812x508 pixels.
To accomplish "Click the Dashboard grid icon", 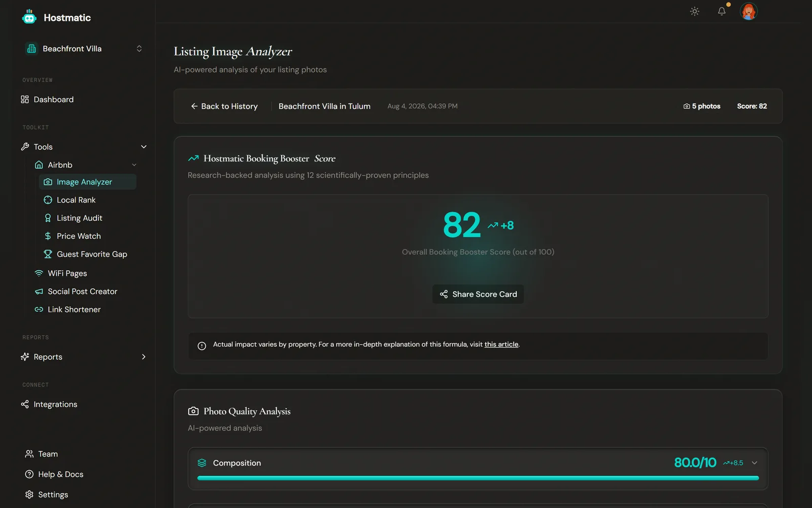I will click(25, 100).
